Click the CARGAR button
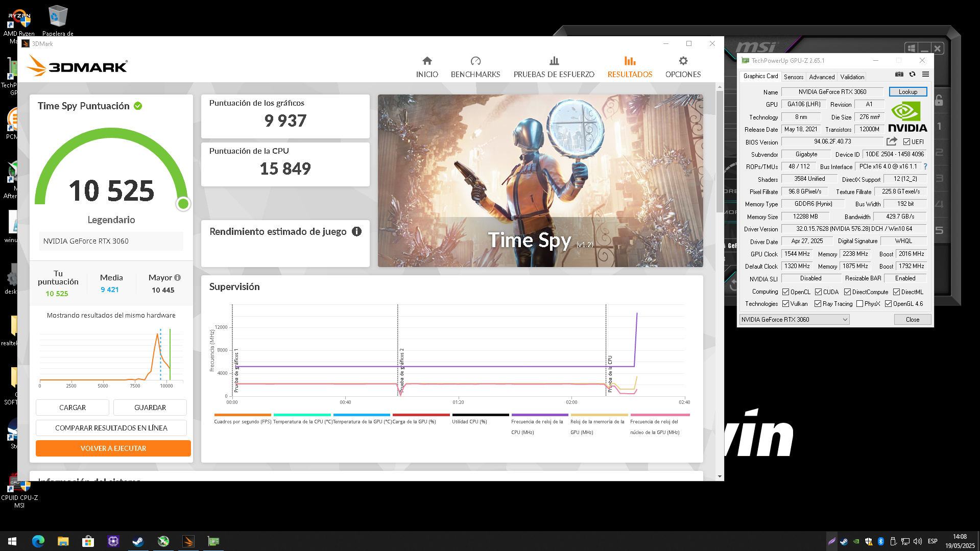 pos(73,408)
